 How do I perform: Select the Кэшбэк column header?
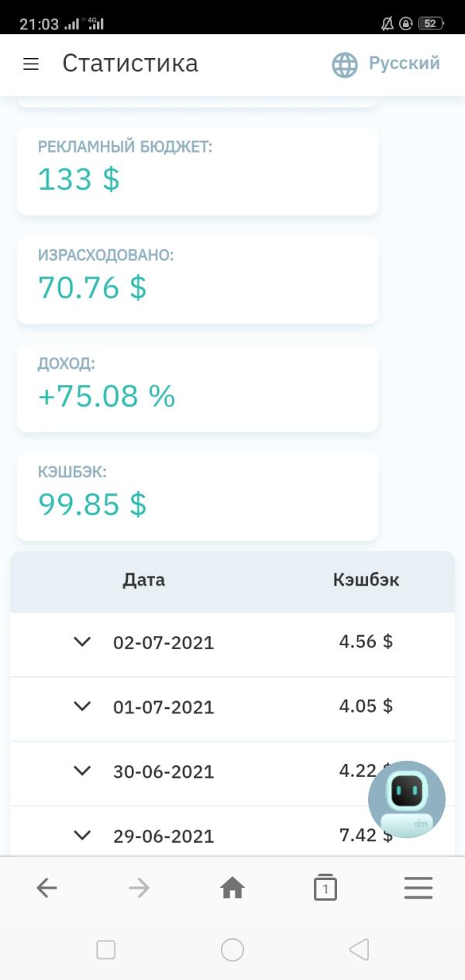point(367,580)
